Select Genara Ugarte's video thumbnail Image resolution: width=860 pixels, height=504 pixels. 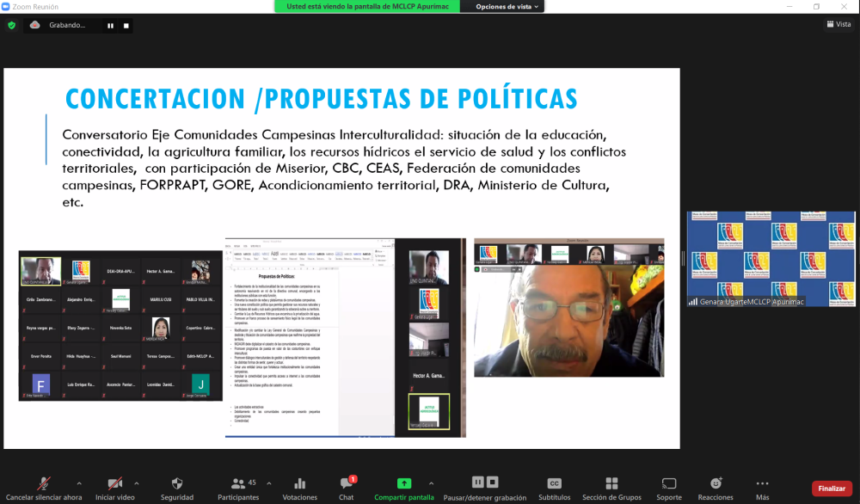[x=771, y=259]
